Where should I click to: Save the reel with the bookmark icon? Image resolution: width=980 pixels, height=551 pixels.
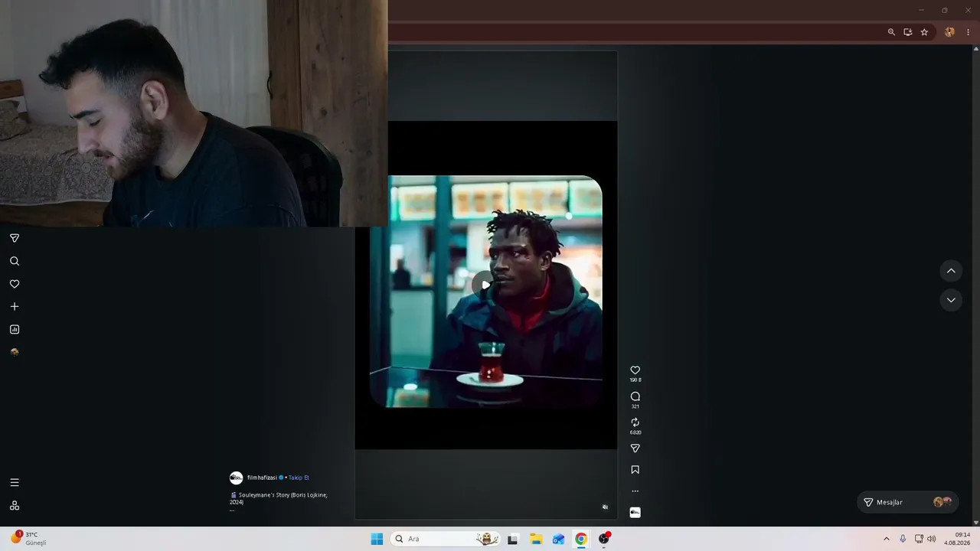coord(635,470)
